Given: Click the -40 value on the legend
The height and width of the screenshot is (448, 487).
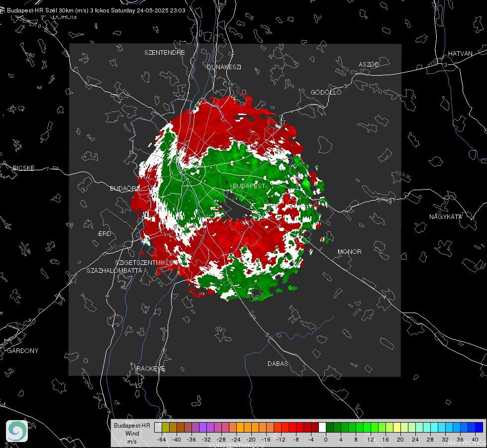Looking at the screenshot, I should [x=177, y=440].
